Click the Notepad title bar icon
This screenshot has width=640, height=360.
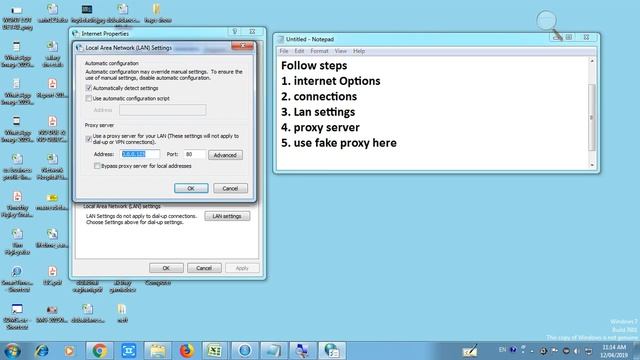(x=280, y=39)
